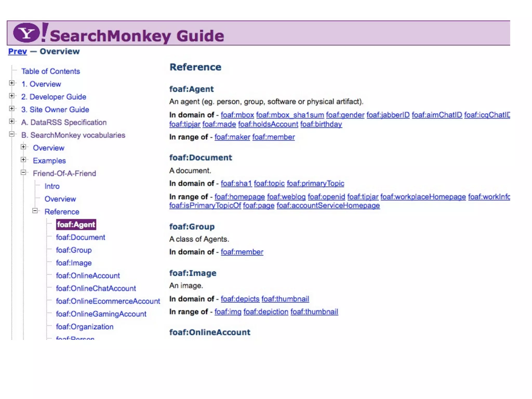This screenshot has height=399, width=532.
Task: Expand the 3. Site Owner Guide node
Action: point(12,108)
